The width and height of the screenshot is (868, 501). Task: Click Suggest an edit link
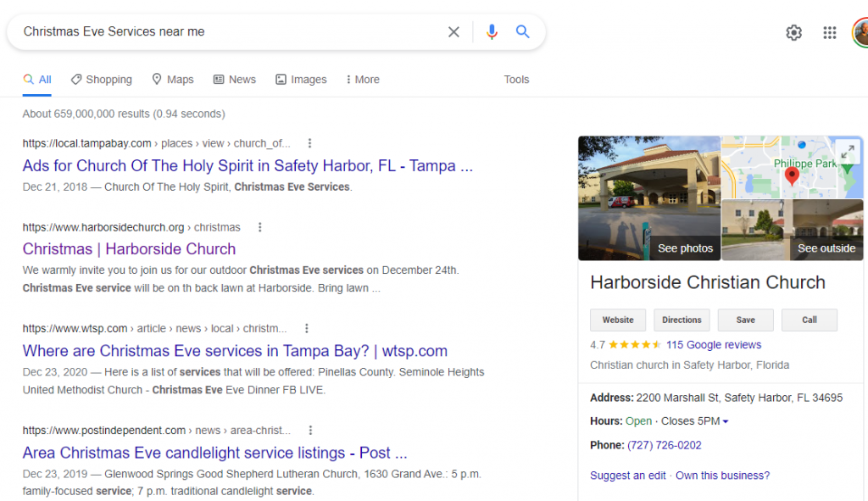[628, 476]
